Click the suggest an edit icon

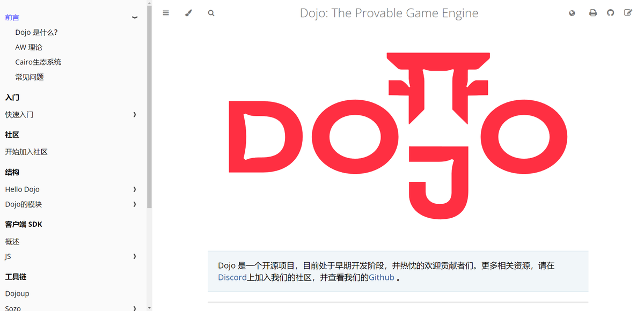pyautogui.click(x=628, y=13)
